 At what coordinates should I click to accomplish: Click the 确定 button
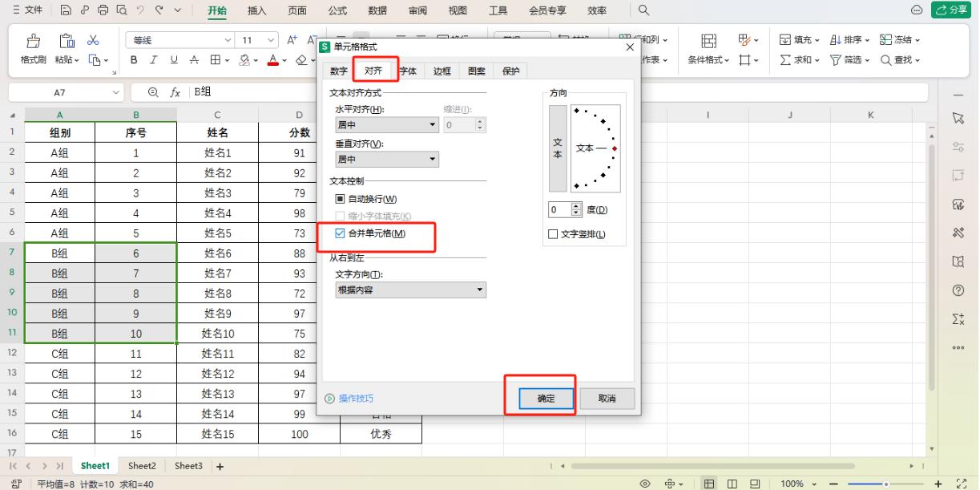[545, 399]
